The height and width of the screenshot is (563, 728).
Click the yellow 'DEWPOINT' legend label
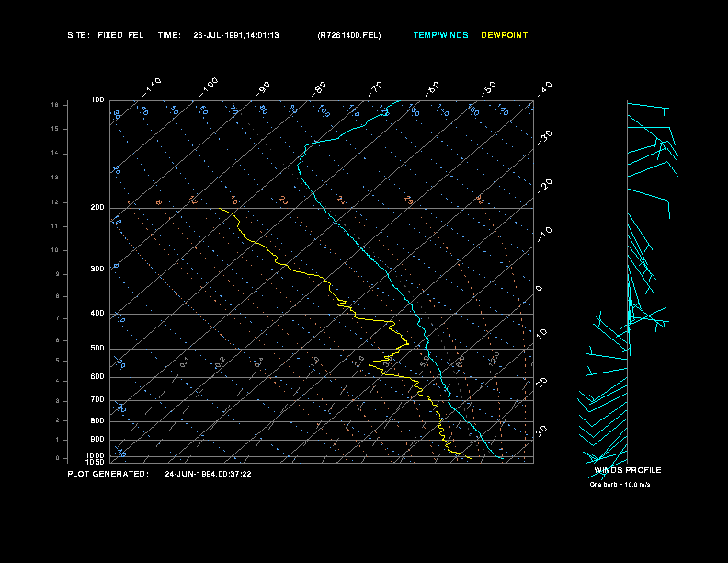(505, 35)
